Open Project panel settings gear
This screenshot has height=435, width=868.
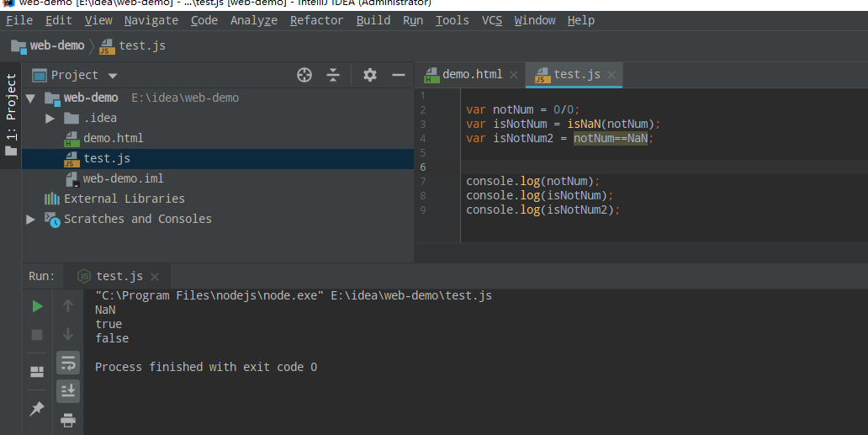(370, 75)
